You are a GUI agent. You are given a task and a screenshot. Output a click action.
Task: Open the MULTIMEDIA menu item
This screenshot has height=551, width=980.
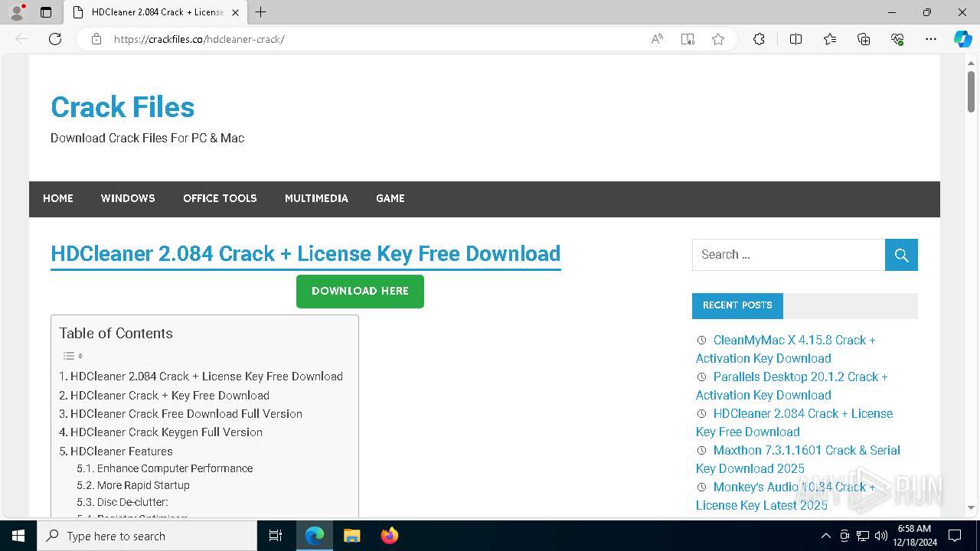click(316, 198)
